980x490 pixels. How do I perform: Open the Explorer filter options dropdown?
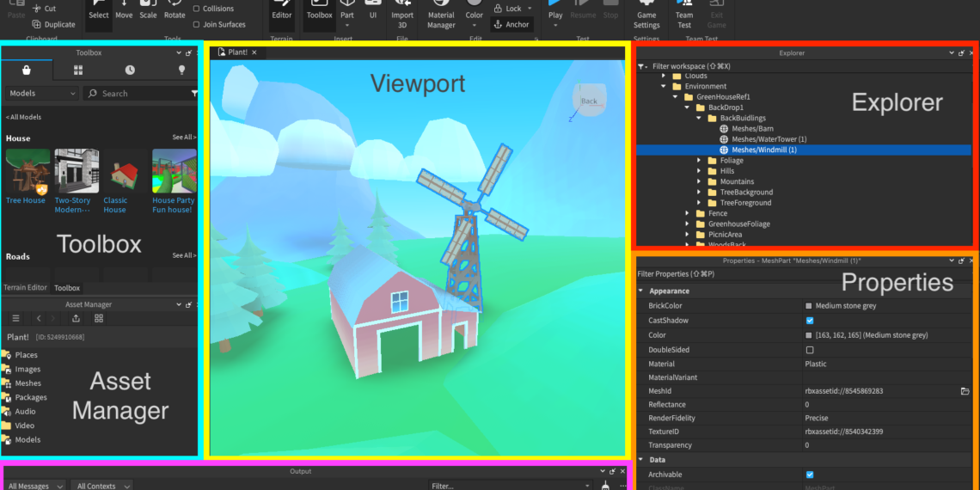(x=642, y=66)
